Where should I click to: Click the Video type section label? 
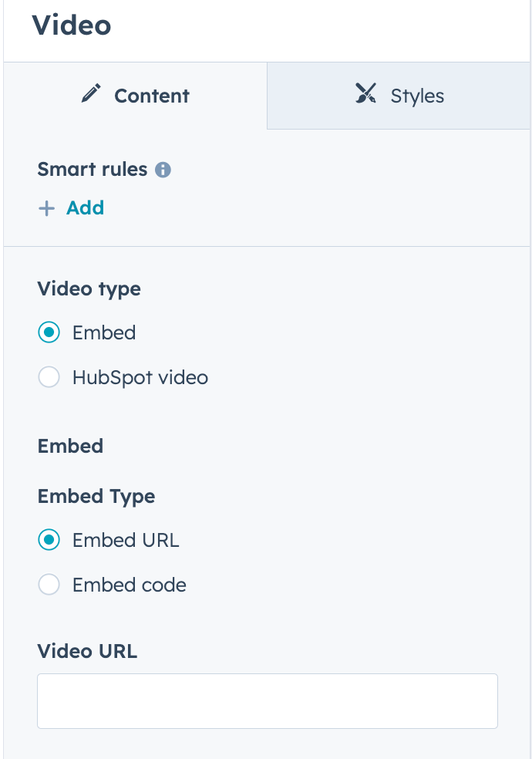tap(89, 288)
